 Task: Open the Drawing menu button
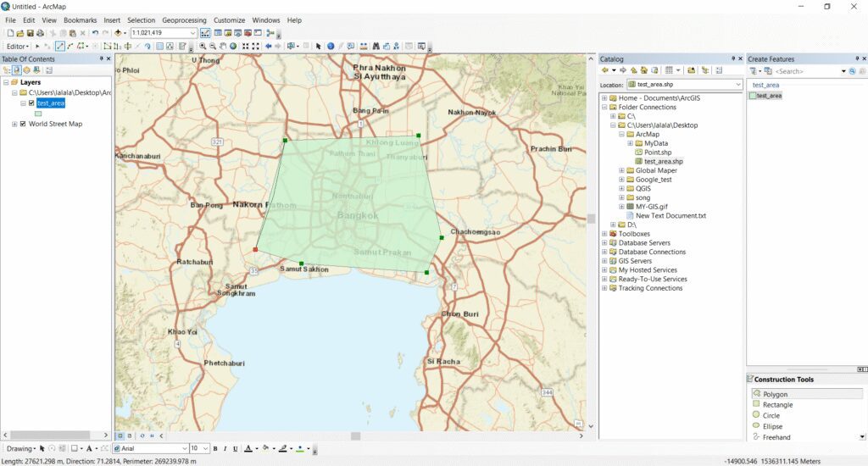(x=21, y=449)
